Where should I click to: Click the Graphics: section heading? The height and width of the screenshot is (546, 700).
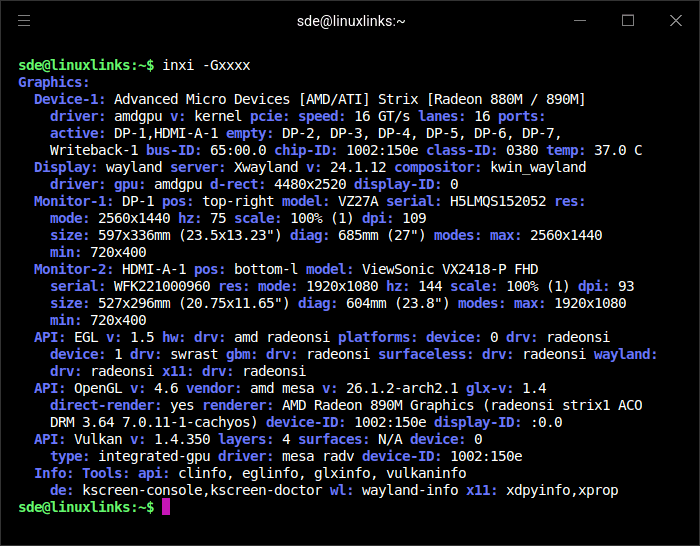pos(54,83)
